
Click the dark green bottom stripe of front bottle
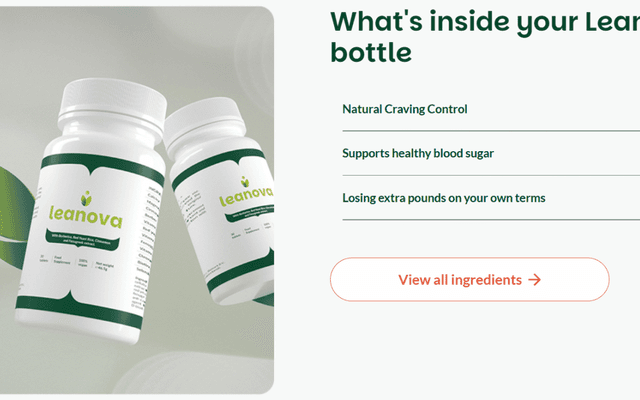tap(79, 311)
